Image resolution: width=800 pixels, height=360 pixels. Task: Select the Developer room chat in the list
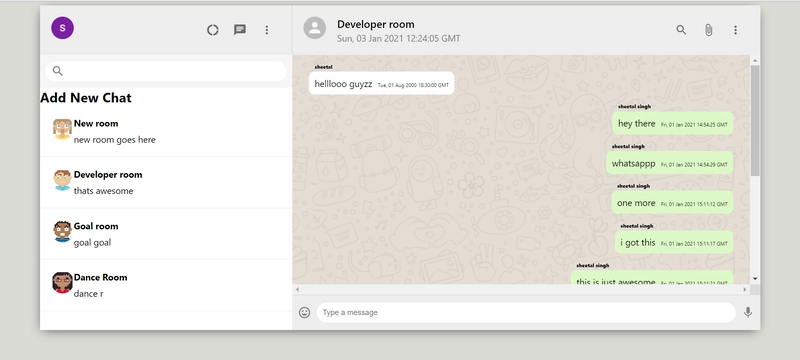[x=166, y=183]
